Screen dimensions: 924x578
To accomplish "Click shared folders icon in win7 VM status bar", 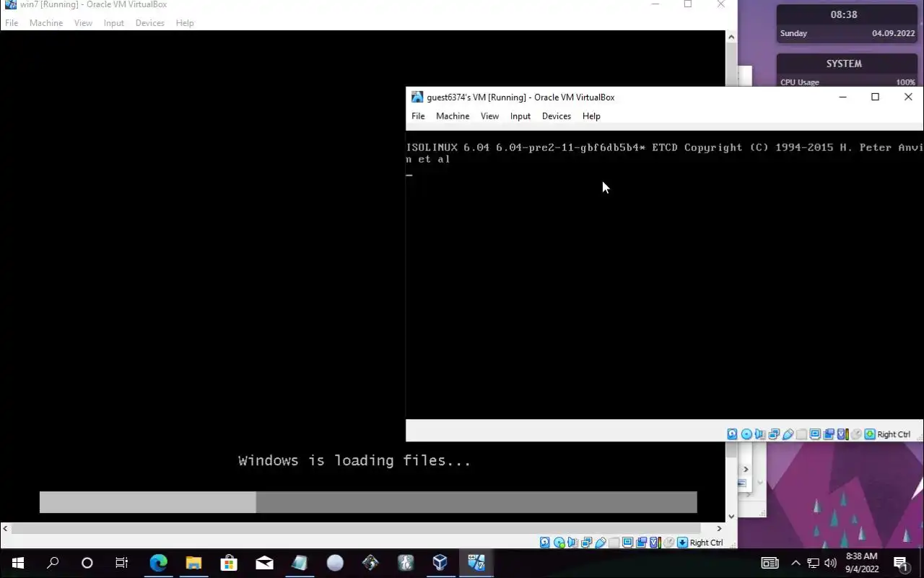I will (x=614, y=543).
